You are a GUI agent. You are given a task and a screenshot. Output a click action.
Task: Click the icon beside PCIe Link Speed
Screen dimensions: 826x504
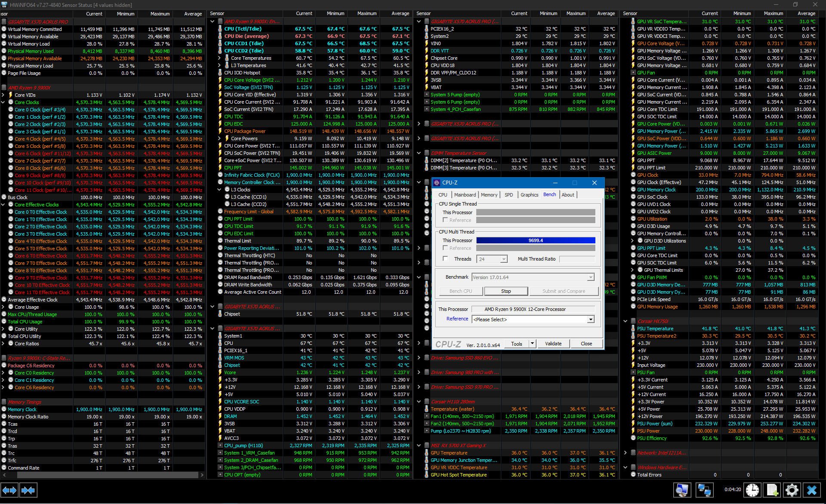pos(633,299)
